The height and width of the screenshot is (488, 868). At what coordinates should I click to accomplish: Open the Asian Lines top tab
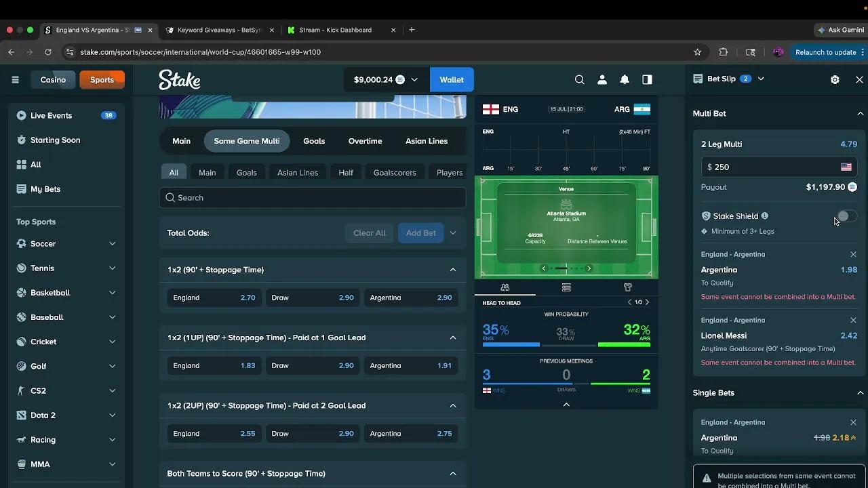(427, 141)
